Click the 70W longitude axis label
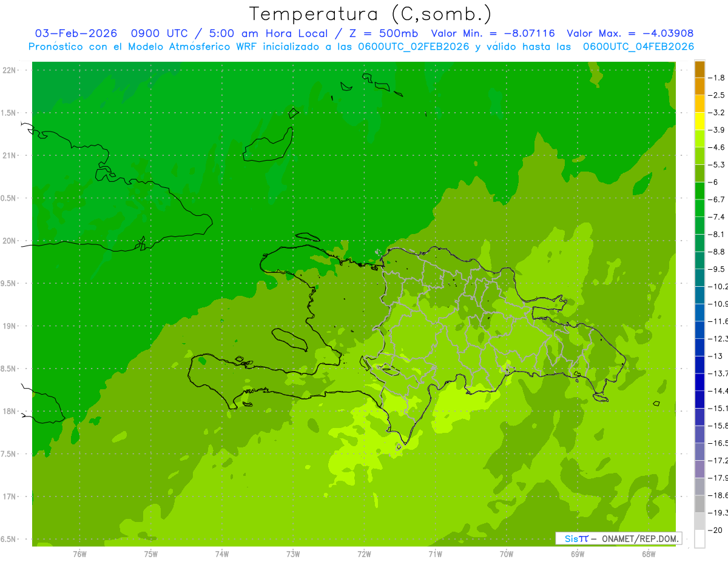The height and width of the screenshot is (562, 728). pos(507,554)
